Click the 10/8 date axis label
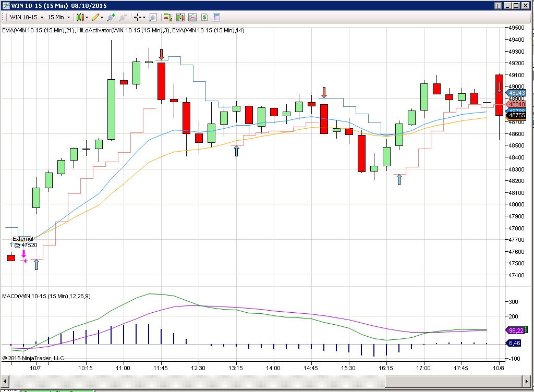The height and width of the screenshot is (392, 534). coord(499,368)
